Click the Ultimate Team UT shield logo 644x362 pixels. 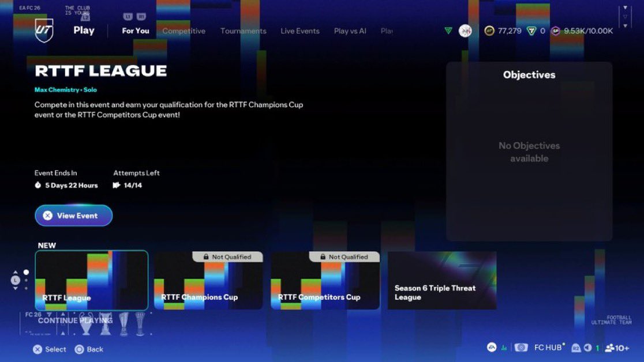44,31
